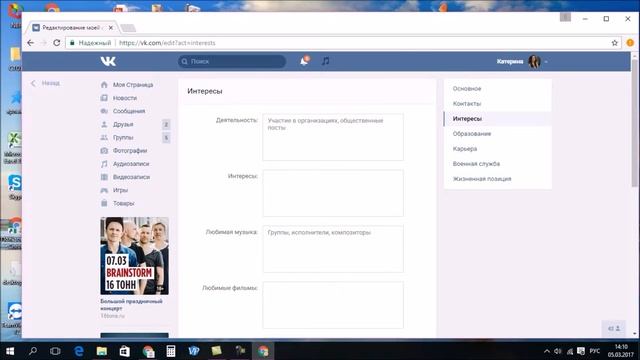Click the home icon beside Моя Страница
Screen dimensions: 640x360
(x=104, y=84)
